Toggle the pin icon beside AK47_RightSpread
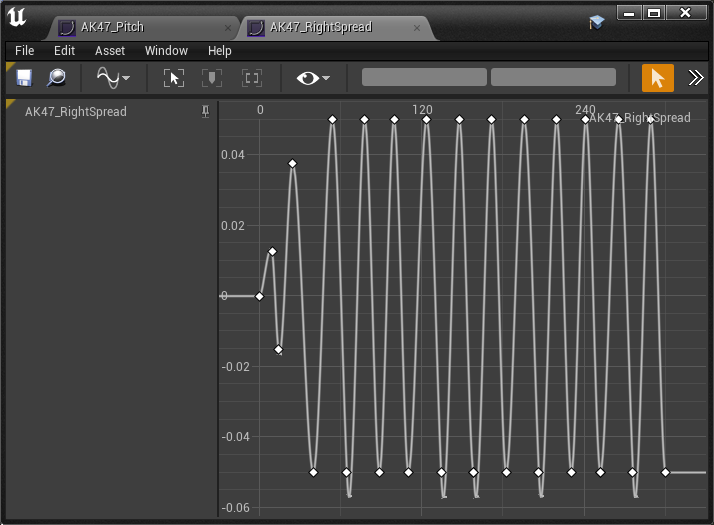 (205, 112)
